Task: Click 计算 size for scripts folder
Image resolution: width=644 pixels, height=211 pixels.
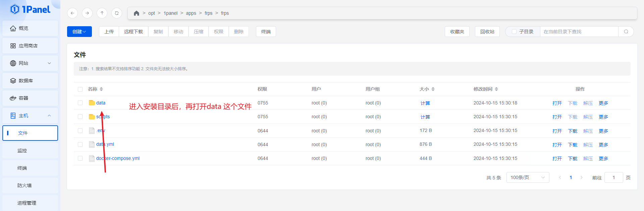Action: coord(425,117)
